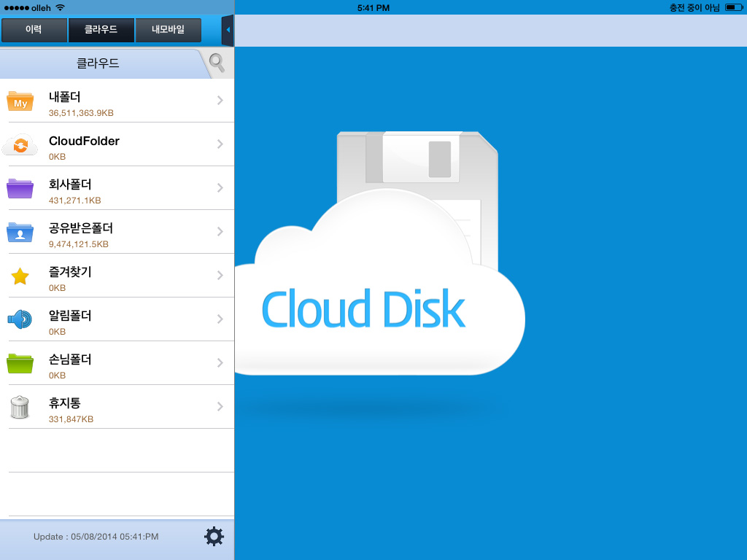Open the 회사폴더 label

coord(70,184)
